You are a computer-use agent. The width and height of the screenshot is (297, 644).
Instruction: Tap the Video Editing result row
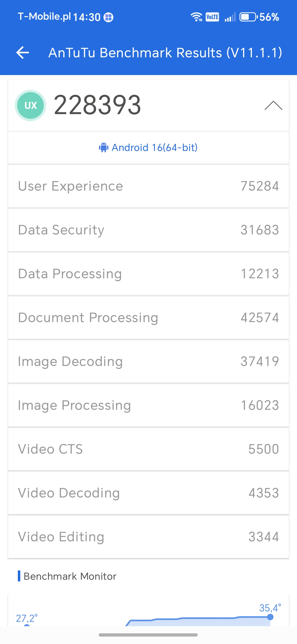pyautogui.click(x=148, y=537)
